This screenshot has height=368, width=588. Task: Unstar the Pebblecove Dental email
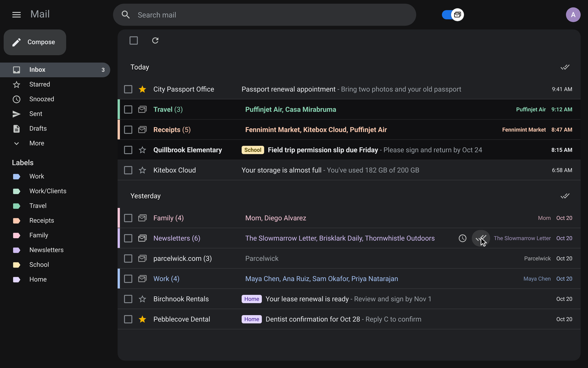click(x=142, y=319)
